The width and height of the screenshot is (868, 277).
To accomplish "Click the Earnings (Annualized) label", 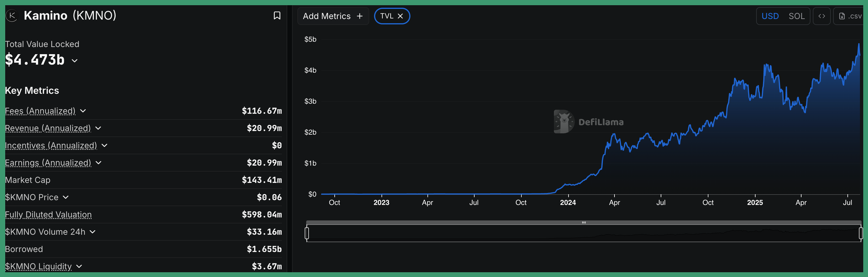I will tap(48, 163).
